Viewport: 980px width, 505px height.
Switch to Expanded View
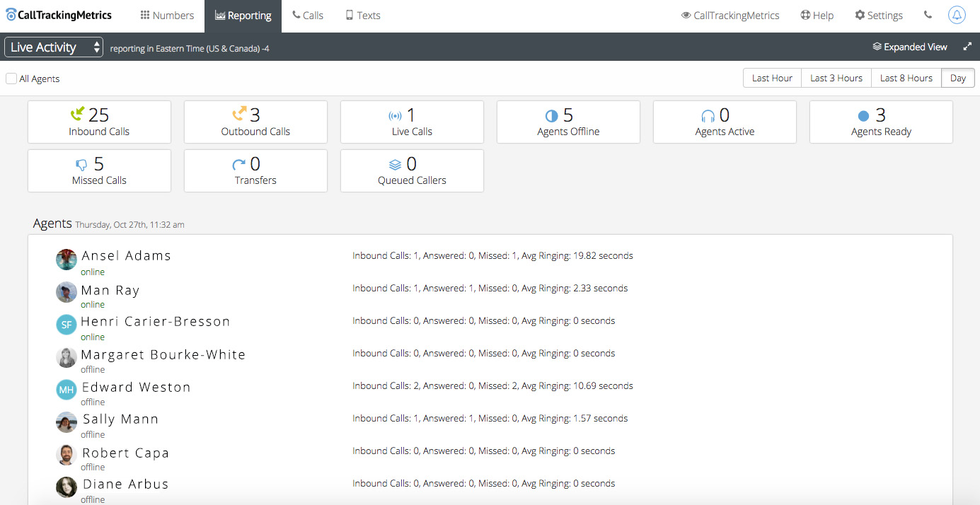click(910, 47)
